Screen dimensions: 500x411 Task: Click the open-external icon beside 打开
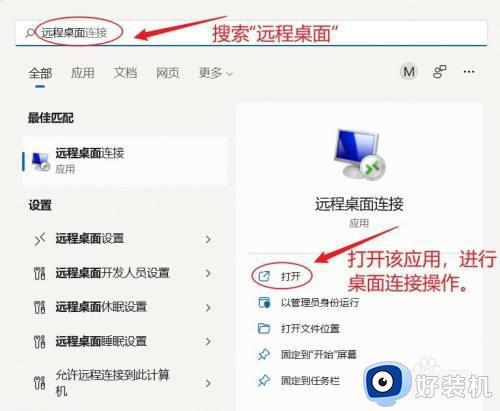pos(264,276)
